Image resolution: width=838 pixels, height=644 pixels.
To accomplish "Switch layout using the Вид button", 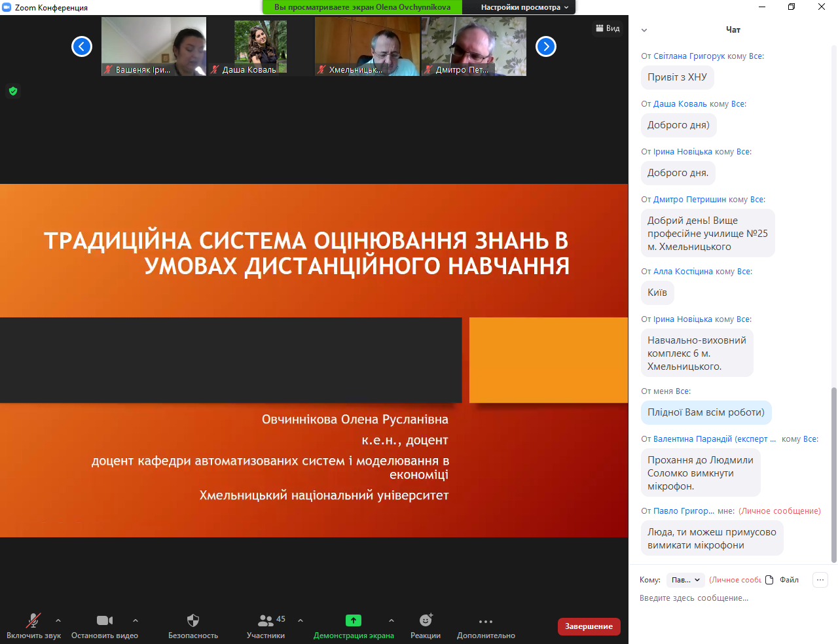I will (x=608, y=28).
